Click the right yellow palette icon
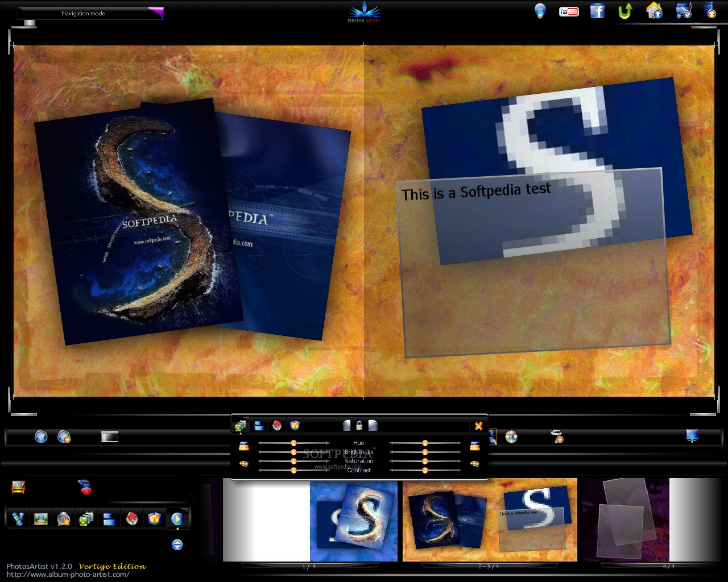Screen dimensions: 728x582 [475, 464]
